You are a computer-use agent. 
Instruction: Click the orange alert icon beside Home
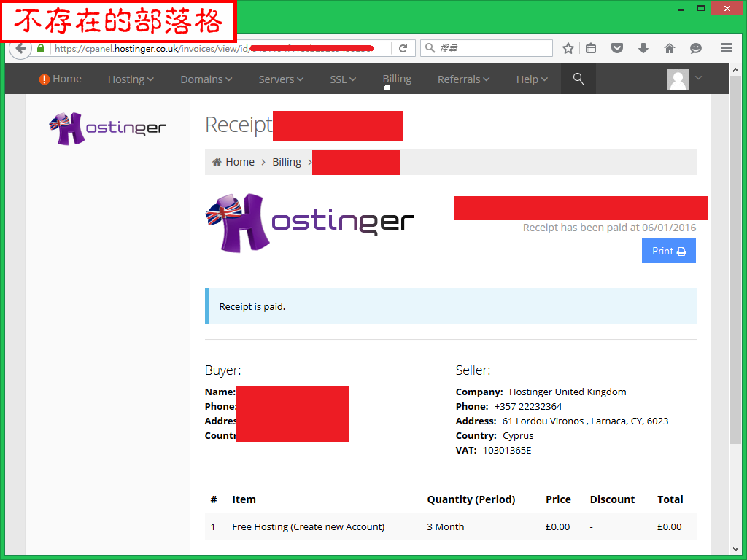pos(44,79)
